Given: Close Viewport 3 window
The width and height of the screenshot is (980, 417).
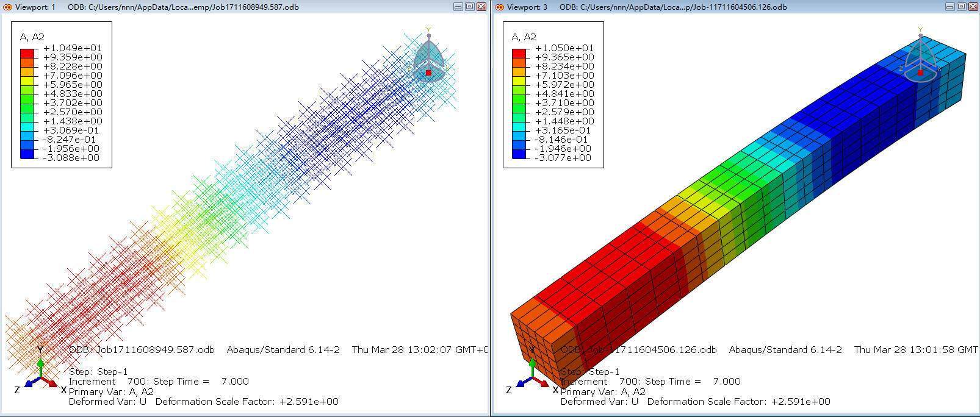Looking at the screenshot, I should (973, 7).
